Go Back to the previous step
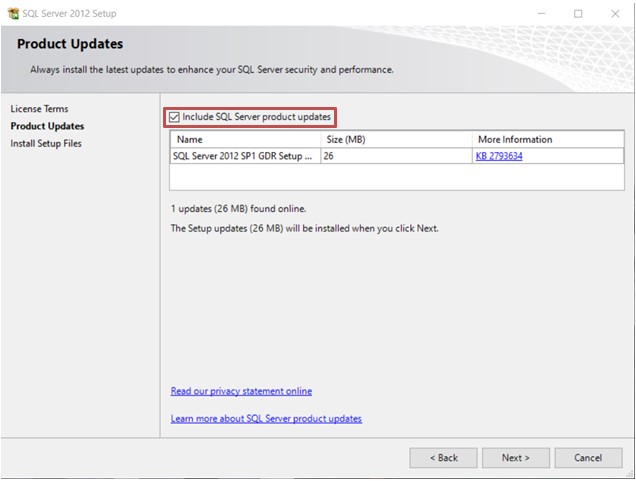Screen dimensions: 636x481 (443, 458)
